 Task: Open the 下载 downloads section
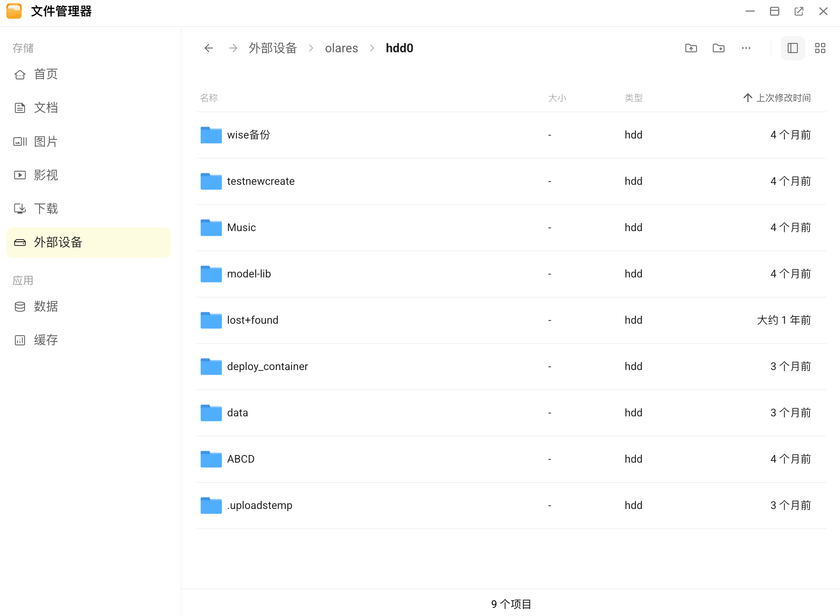45,209
